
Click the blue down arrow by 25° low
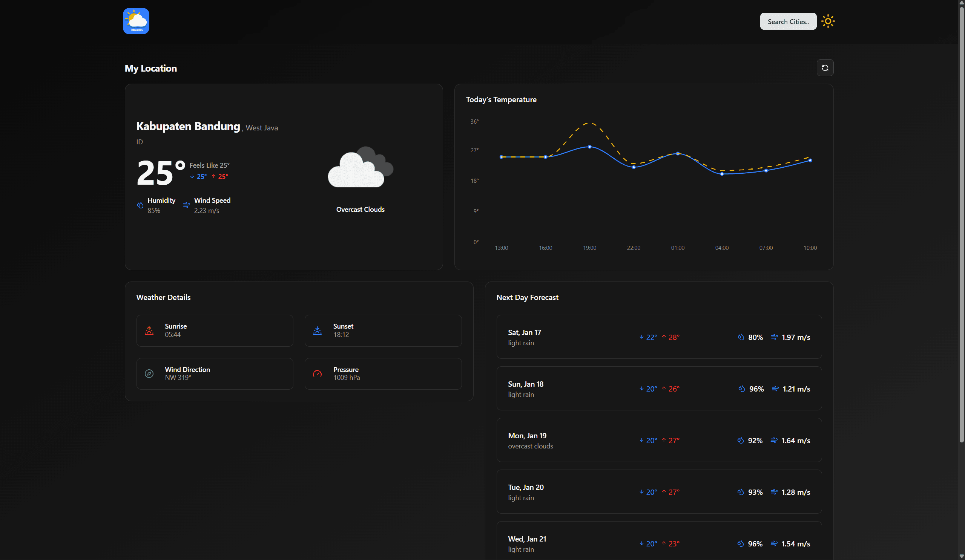tap(192, 176)
